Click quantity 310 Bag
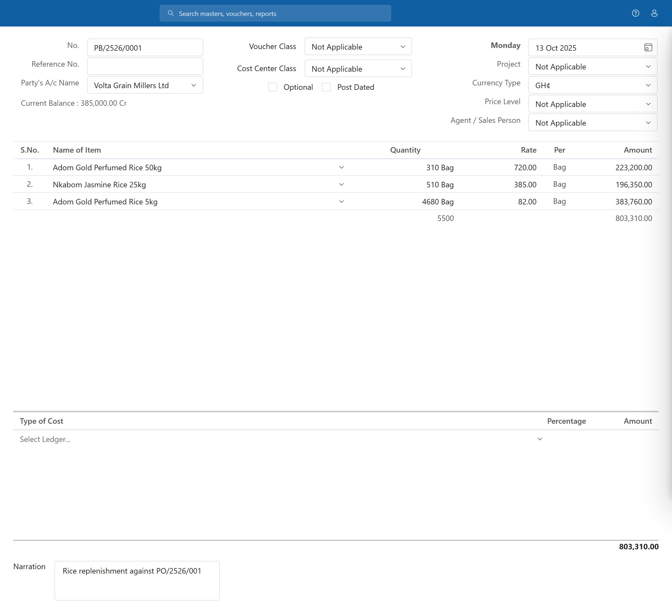This screenshot has height=616, width=672. 440,167
